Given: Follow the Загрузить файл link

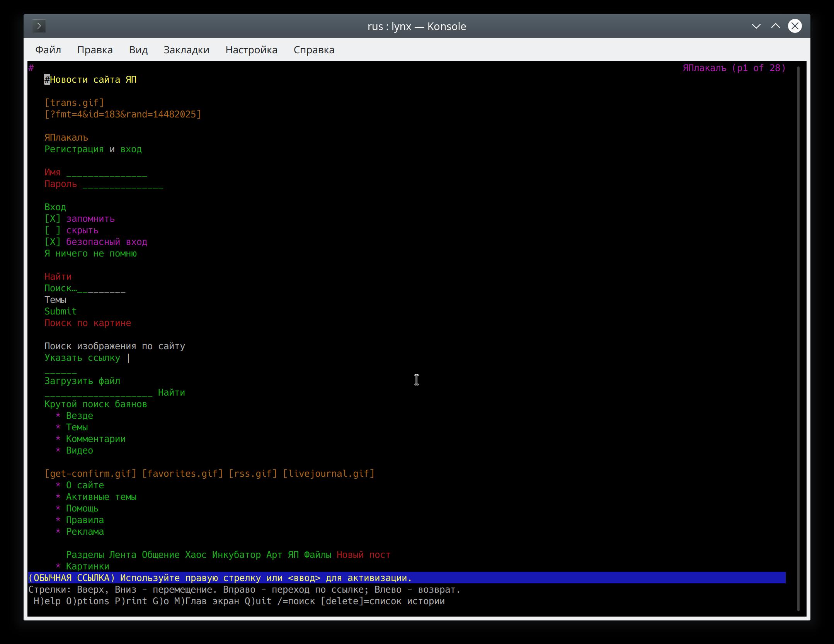Looking at the screenshot, I should (82, 381).
